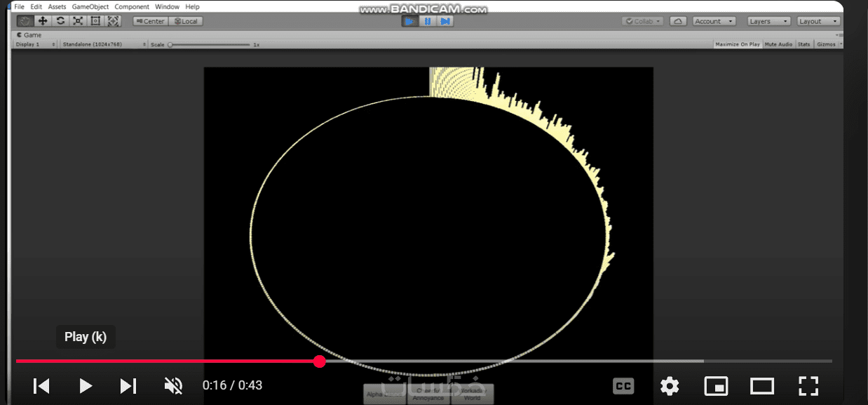Open the Layers dropdown
This screenshot has width=868, height=405.
768,21
